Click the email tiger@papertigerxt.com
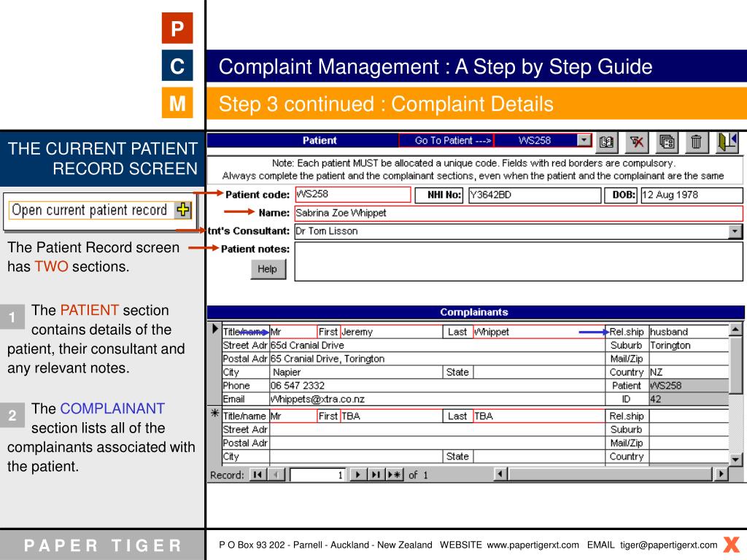747x560 pixels. [x=668, y=545]
